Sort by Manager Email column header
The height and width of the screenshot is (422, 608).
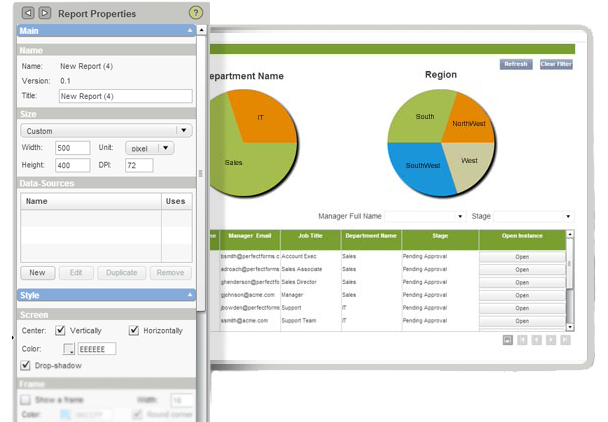pos(250,240)
